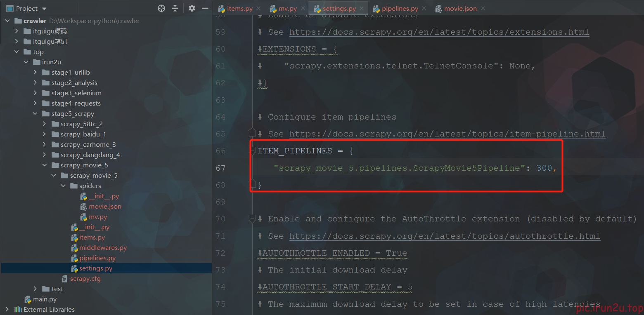Fold the comment block at line 70
This screenshot has height=315, width=644.
(x=252, y=219)
